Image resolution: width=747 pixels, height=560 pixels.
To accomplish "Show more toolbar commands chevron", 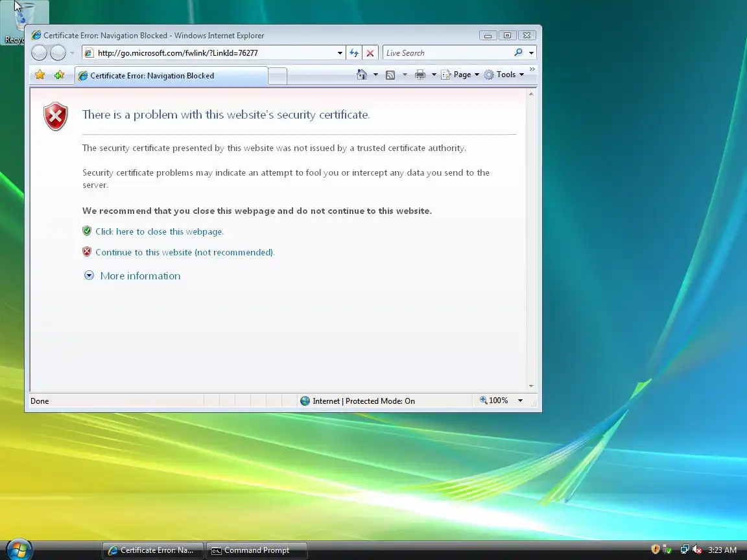I will tap(532, 69).
